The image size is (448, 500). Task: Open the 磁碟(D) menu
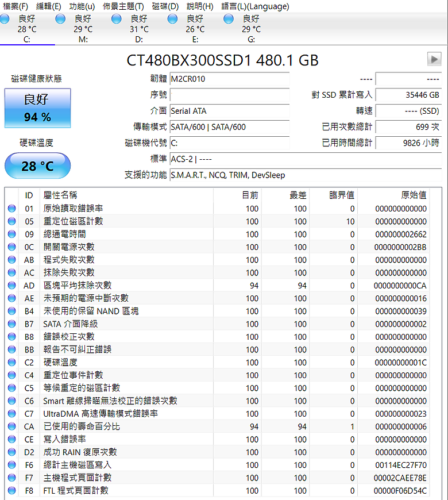(165, 6)
